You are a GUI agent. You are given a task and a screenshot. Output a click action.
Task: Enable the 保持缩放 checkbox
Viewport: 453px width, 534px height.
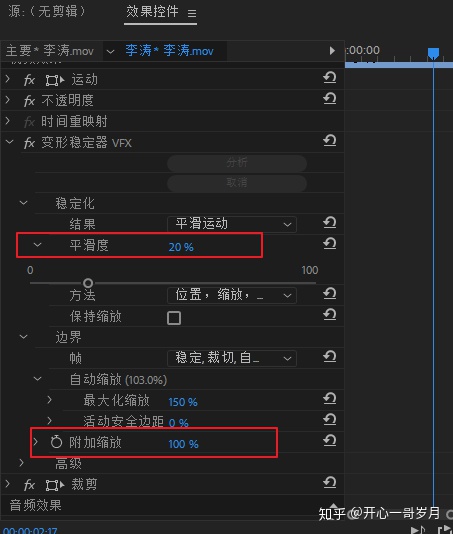(x=174, y=318)
